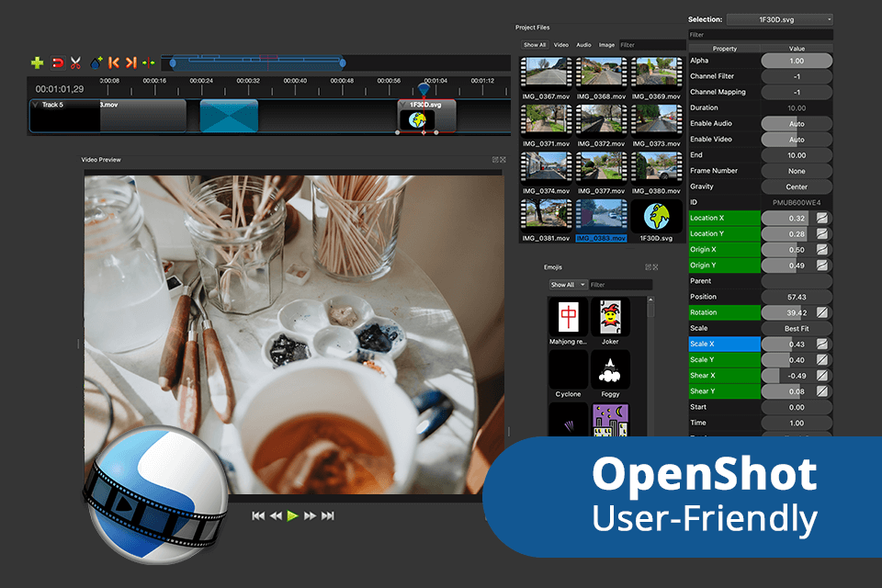Select the Foggy emoji

point(610,369)
